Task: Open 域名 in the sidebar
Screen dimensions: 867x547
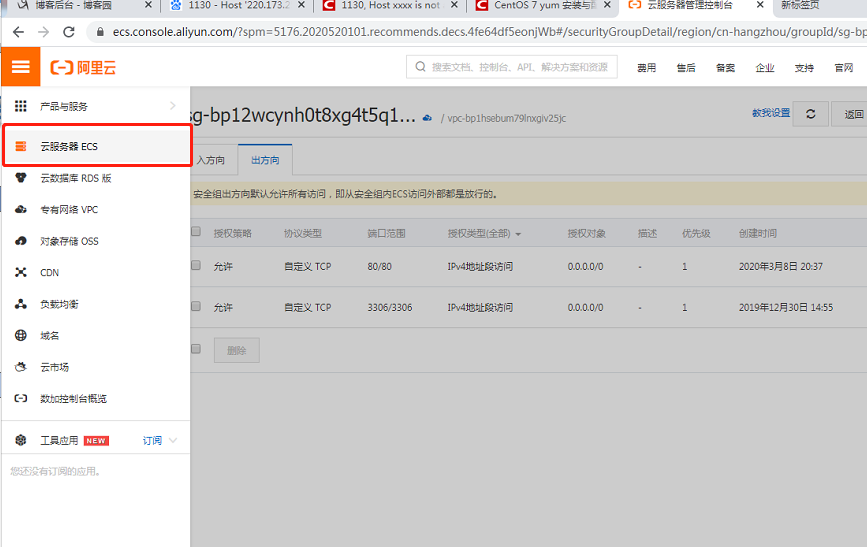Action: [x=49, y=336]
